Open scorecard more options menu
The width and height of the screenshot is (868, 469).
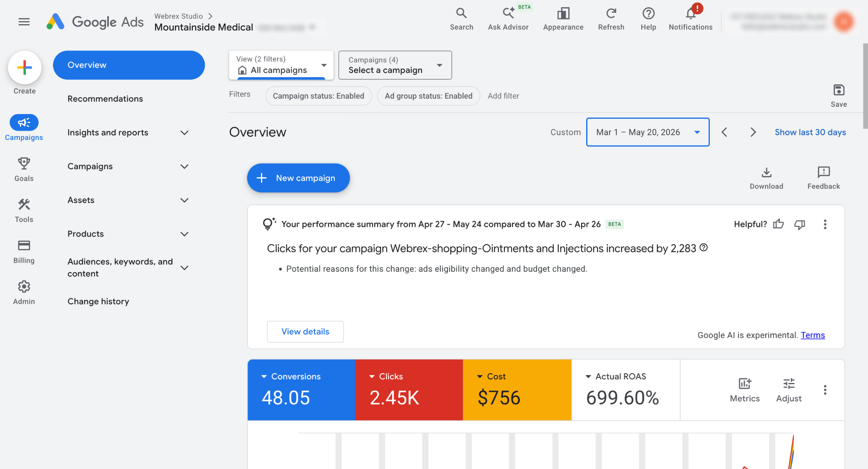pos(825,390)
